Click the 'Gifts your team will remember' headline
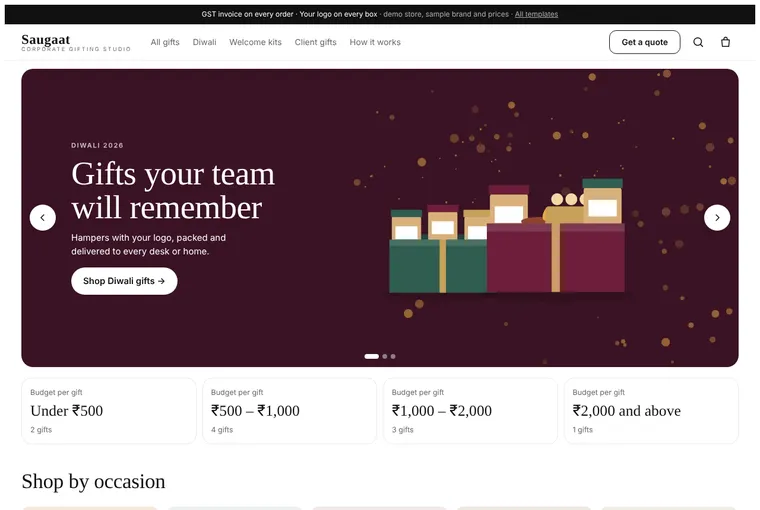 [173, 191]
